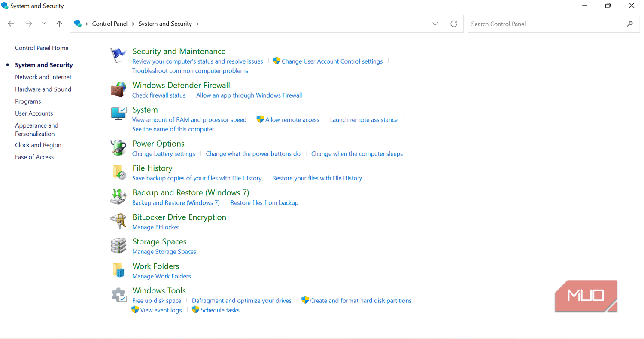Viewport: 644px width, 339px height.
Task: Open the recent locations dropdown arrow
Action: tap(44, 24)
